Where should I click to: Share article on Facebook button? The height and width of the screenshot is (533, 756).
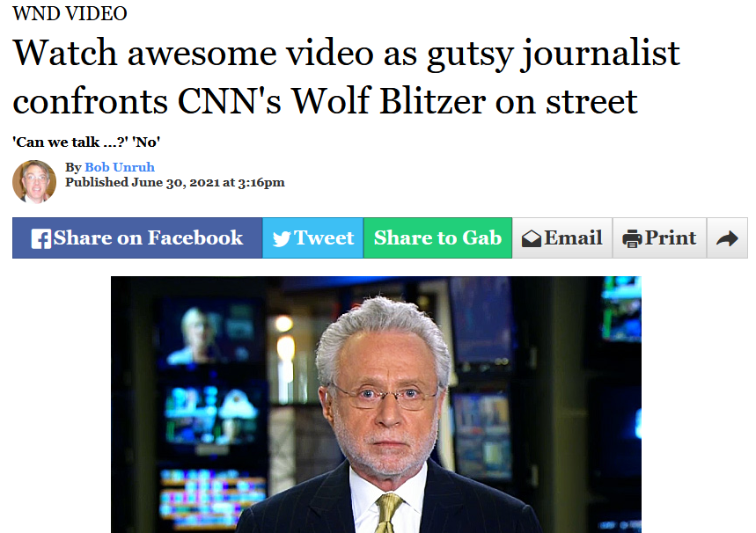pos(137,238)
